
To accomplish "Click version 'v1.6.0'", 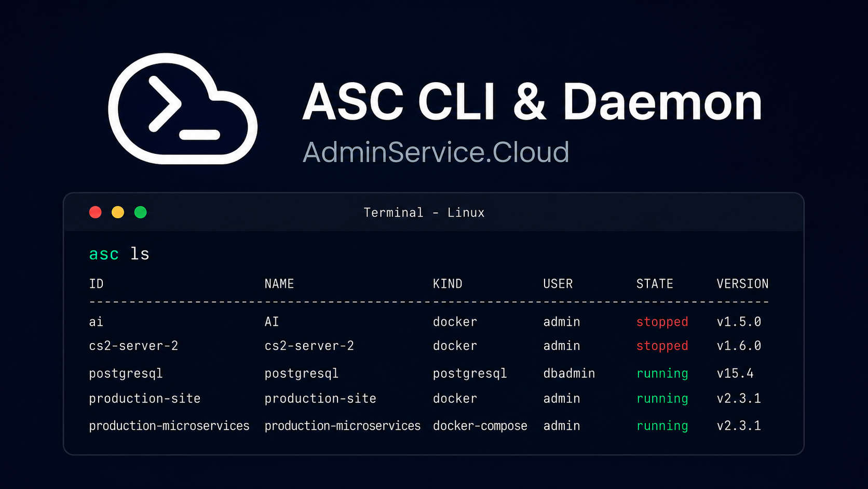I will [739, 346].
